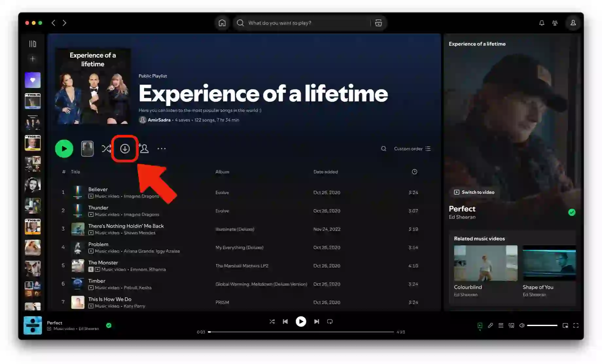Open Illuminate (Deluxe) album link
The height and width of the screenshot is (364, 602).
[235, 229]
